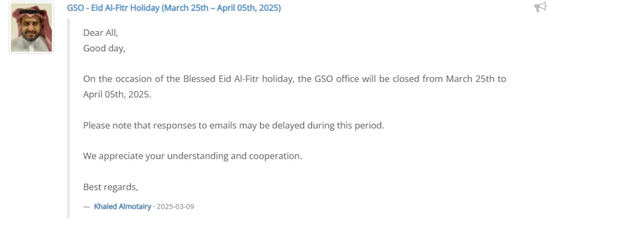
Task: Click the dash before the author name
Action: (x=86, y=206)
